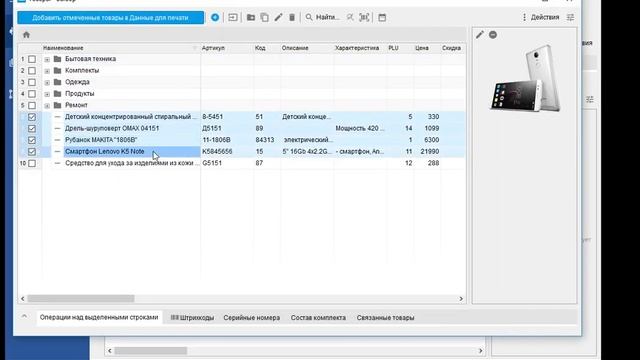
Task: Edit product image with the pencil icon
Action: tap(480, 35)
